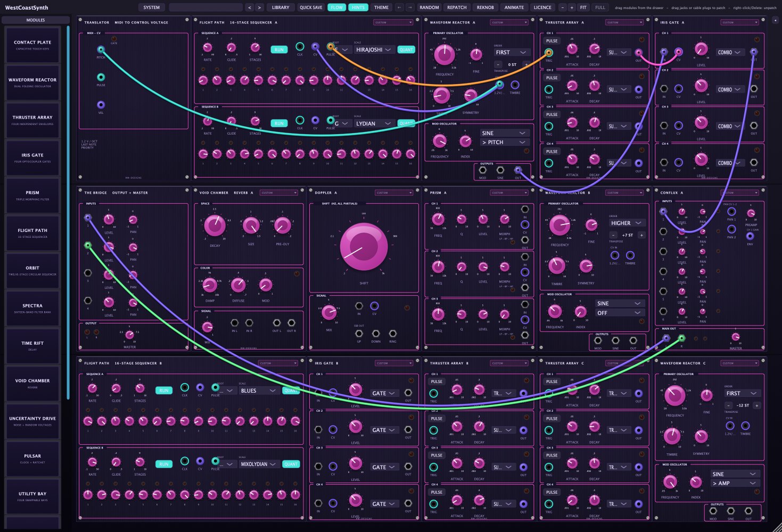Open Waveform Reactor B HIGHER order dropdown
The height and width of the screenshot is (532, 782).
(627, 223)
